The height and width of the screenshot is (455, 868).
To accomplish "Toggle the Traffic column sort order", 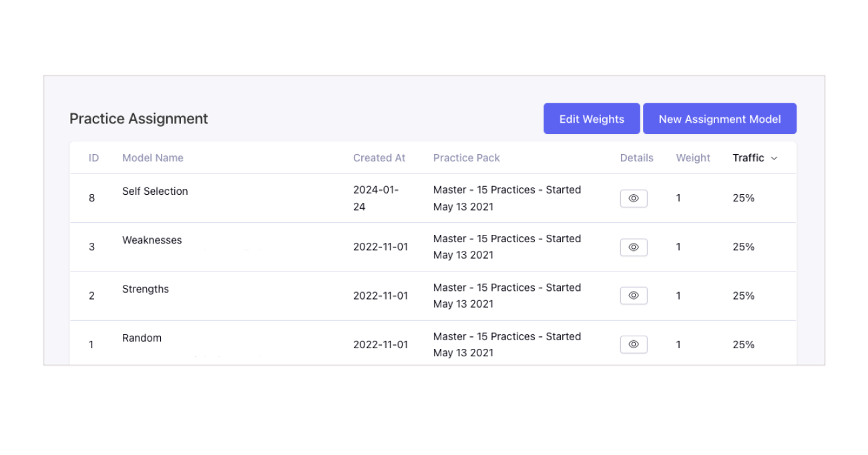I will 754,157.
